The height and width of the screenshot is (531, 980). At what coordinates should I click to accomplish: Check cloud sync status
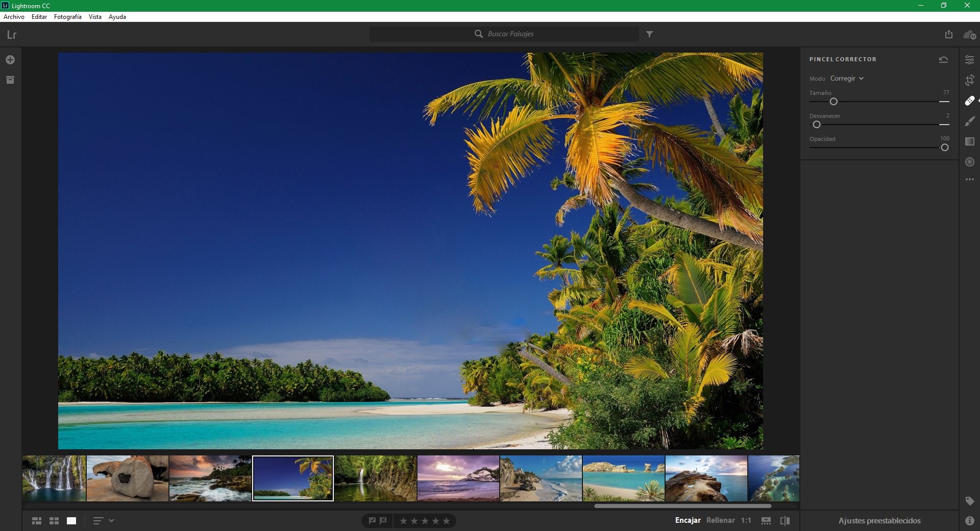pos(969,35)
